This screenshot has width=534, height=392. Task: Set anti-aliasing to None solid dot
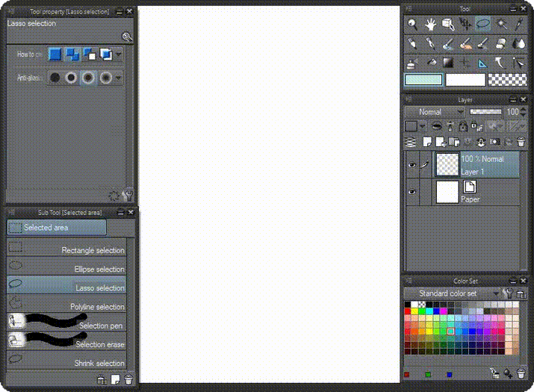point(55,78)
